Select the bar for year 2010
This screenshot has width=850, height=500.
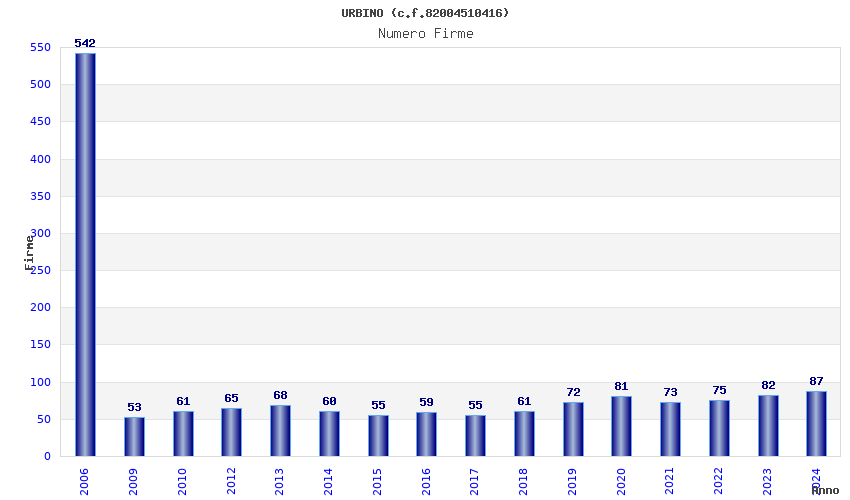pos(183,433)
